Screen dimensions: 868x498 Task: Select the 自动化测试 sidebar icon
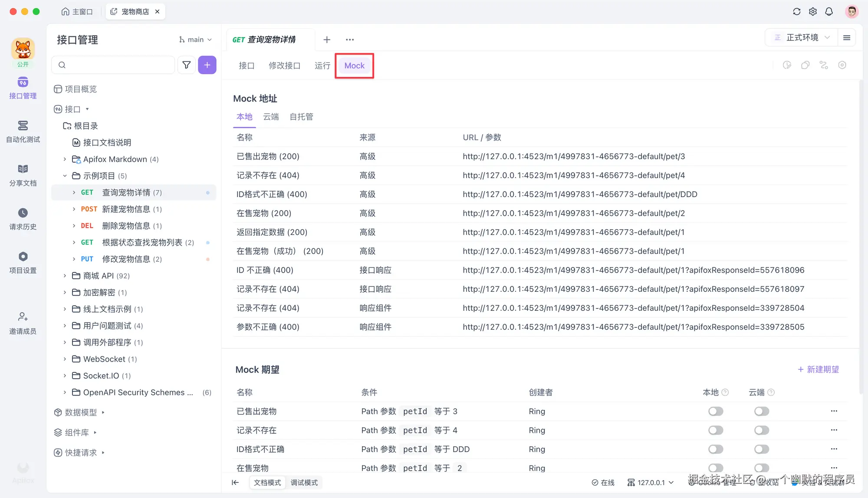[x=23, y=130]
